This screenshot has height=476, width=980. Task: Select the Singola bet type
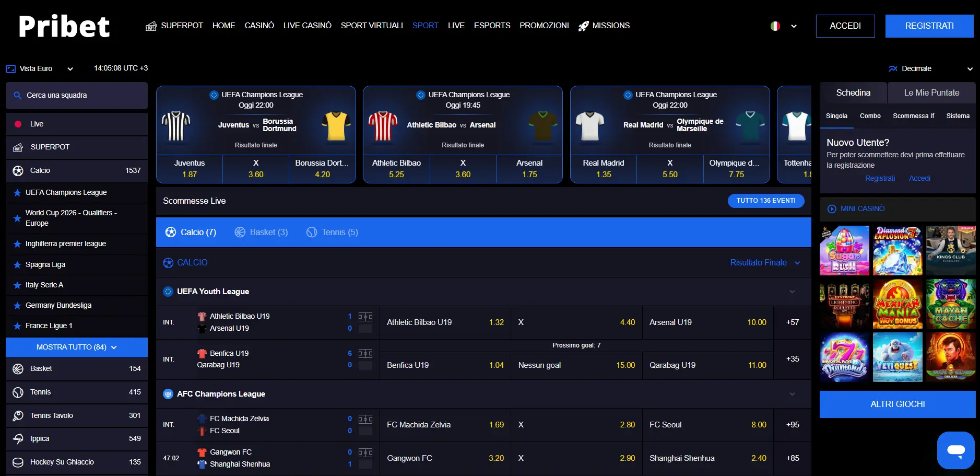(836, 116)
